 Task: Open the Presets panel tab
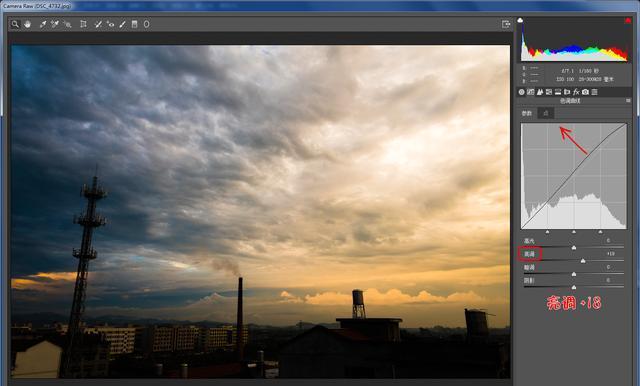tap(594, 92)
